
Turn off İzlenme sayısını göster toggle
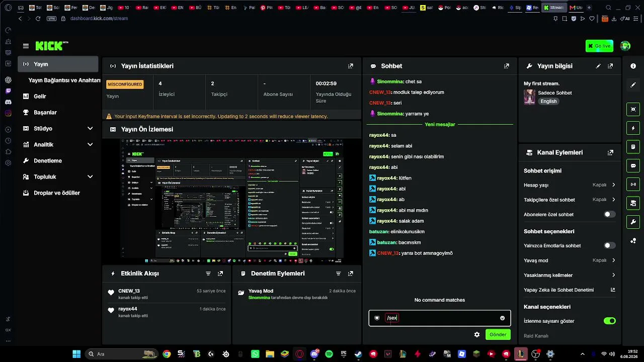tap(609, 321)
